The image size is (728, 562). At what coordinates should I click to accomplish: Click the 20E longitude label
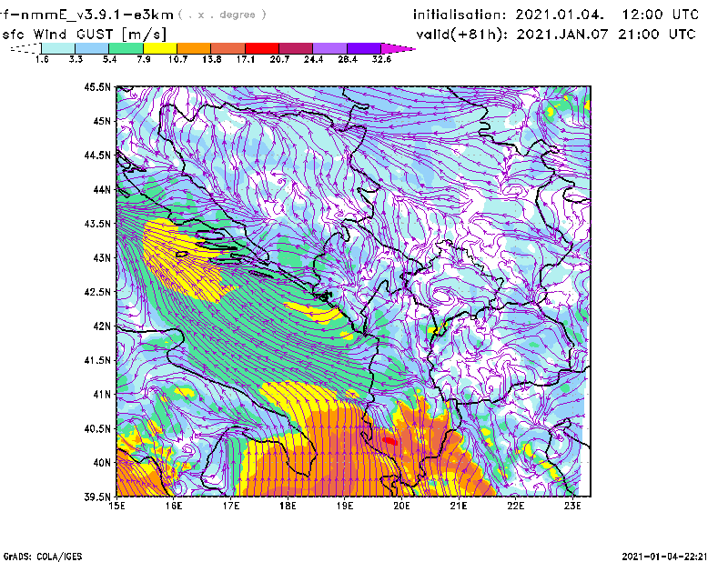(401, 507)
